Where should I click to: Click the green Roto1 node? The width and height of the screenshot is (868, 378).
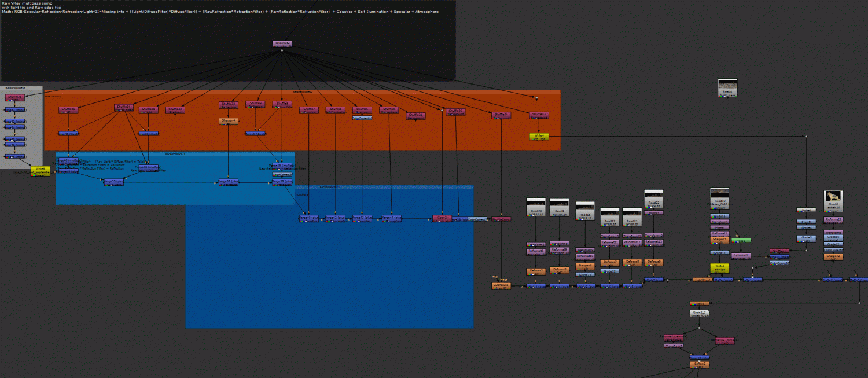(741, 240)
